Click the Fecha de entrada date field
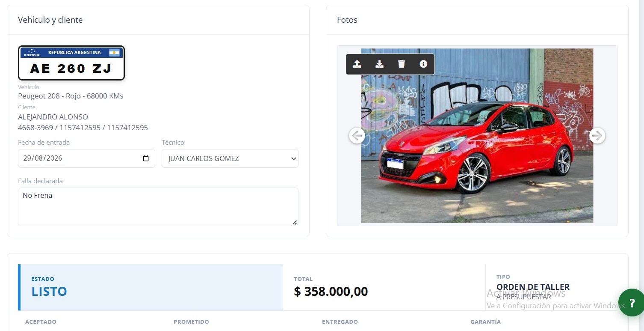 [86, 158]
